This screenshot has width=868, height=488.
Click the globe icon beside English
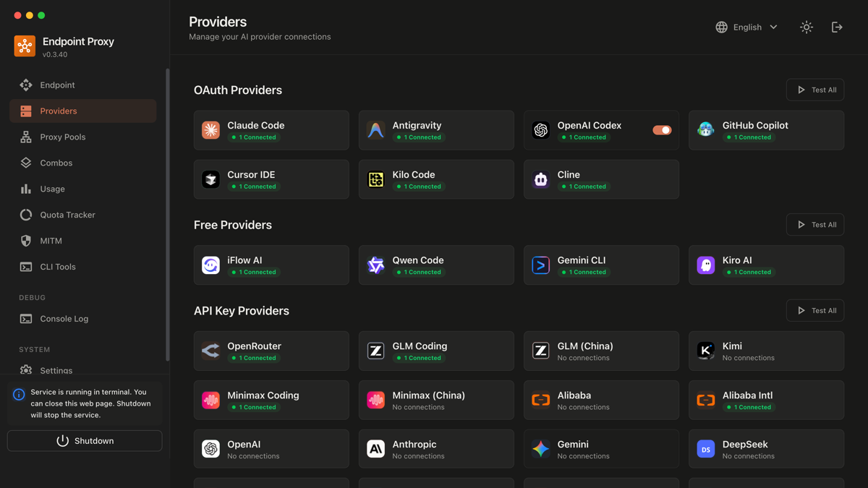point(721,27)
